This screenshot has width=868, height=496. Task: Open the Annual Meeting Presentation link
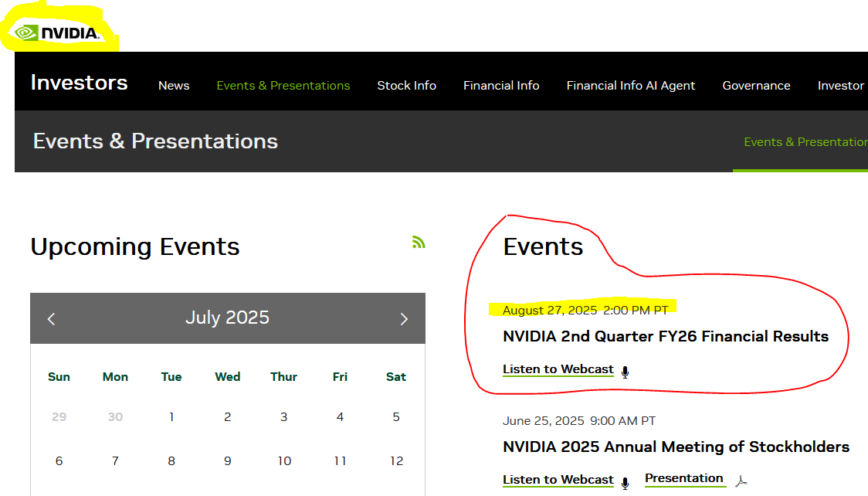(684, 478)
